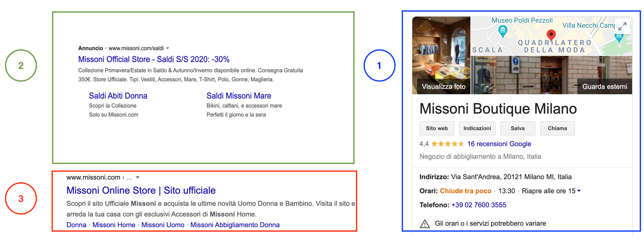This screenshot has height=243, width=644.
Task: Click the warning triangle icon about hours
Action: point(425,224)
